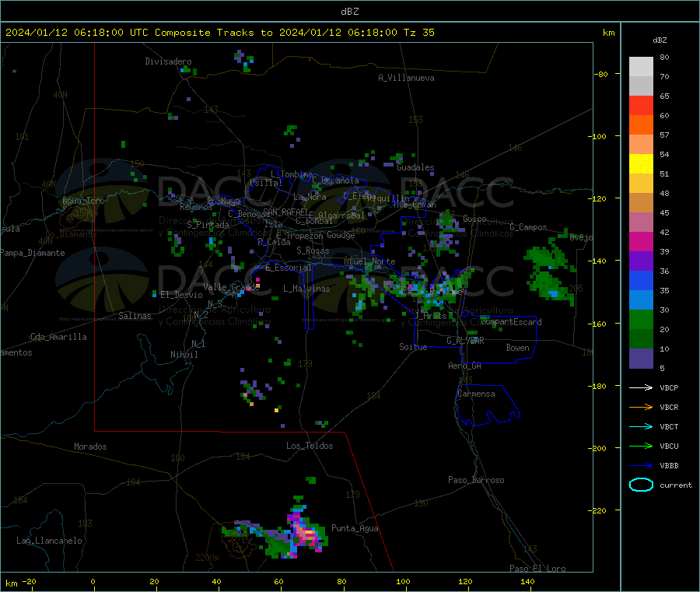Click the 'Guadales' map label
Image resolution: width=700 pixels, height=592 pixels.
[415, 167]
